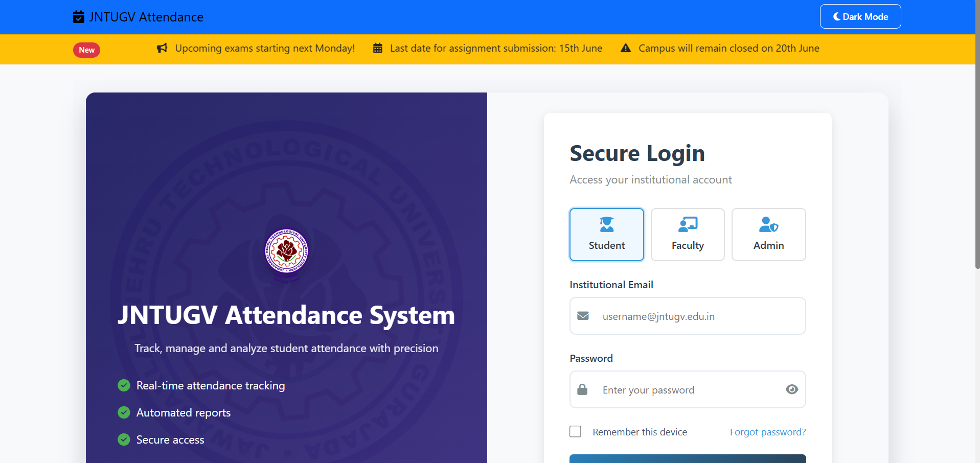Click the graduate icon on Student card

tap(607, 224)
